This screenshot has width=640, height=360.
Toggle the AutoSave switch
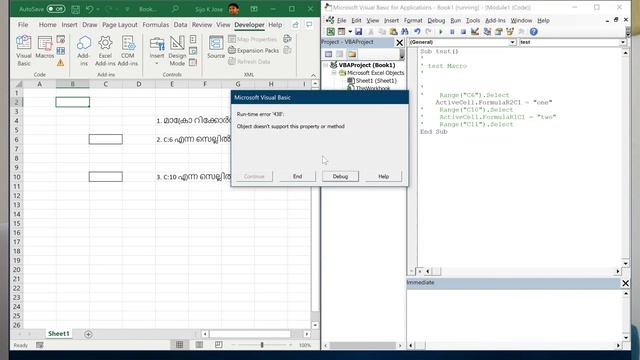click(x=55, y=9)
